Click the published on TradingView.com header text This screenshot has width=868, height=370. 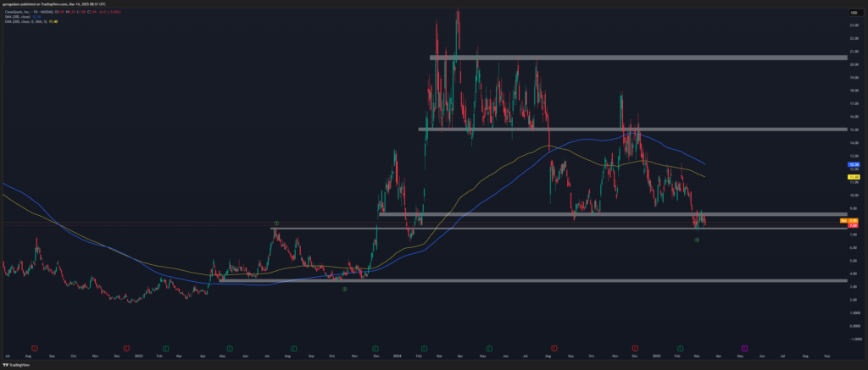click(x=51, y=4)
